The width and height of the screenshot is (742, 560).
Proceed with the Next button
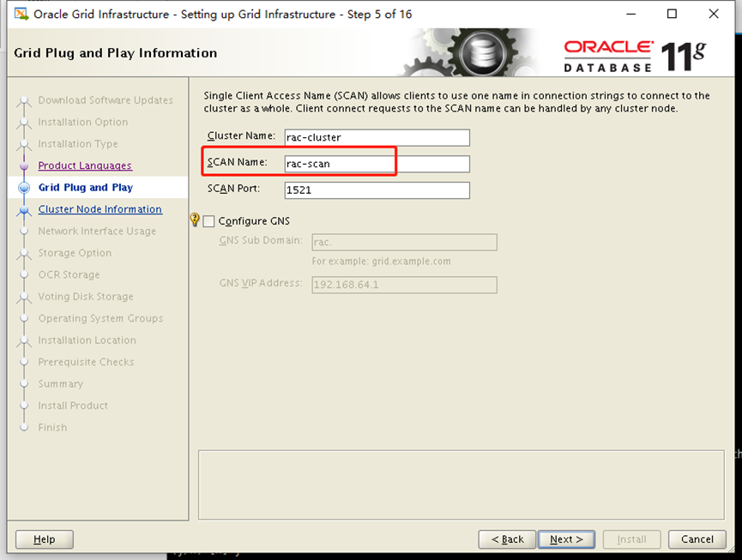pyautogui.click(x=566, y=539)
